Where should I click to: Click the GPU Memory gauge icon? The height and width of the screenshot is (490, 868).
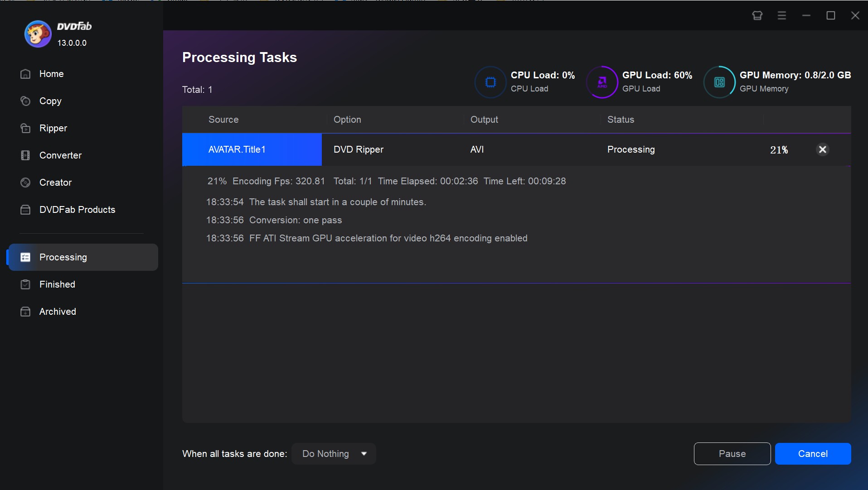coord(719,82)
